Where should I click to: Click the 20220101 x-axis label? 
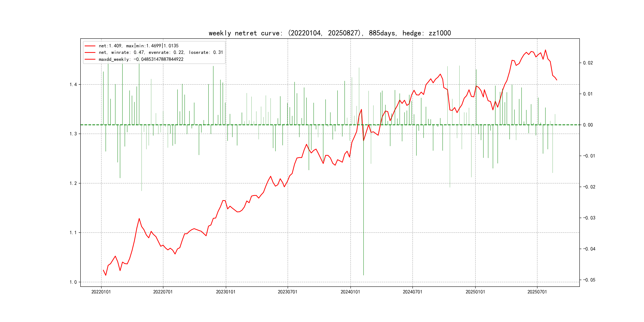[x=101, y=292]
